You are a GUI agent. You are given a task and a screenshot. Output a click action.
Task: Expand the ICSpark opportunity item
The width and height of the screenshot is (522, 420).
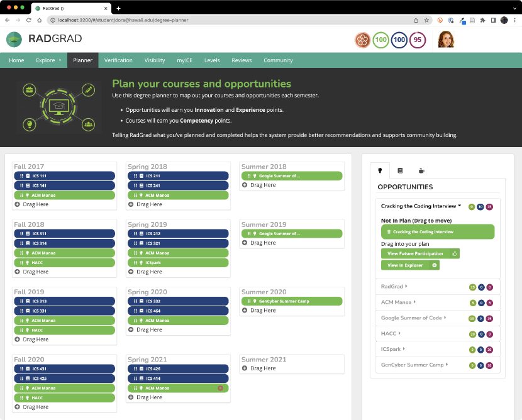coord(393,349)
